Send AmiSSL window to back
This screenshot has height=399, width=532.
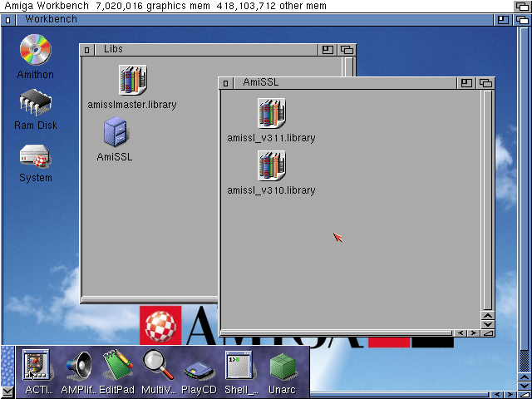[x=485, y=83]
